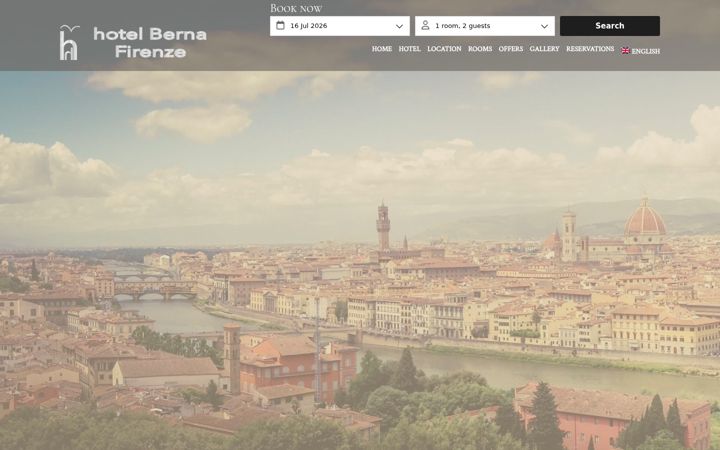This screenshot has height=450, width=720.
Task: Click the calendar icon in date field
Action: [x=280, y=26]
